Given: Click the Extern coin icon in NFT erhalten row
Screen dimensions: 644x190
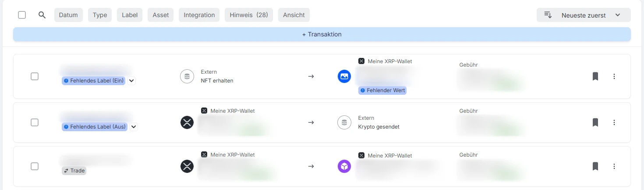Looking at the screenshot, I should [187, 76].
